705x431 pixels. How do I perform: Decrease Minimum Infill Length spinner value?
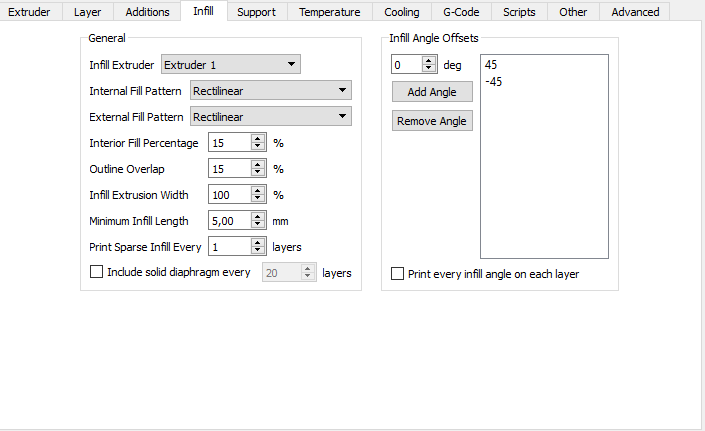click(x=257, y=225)
